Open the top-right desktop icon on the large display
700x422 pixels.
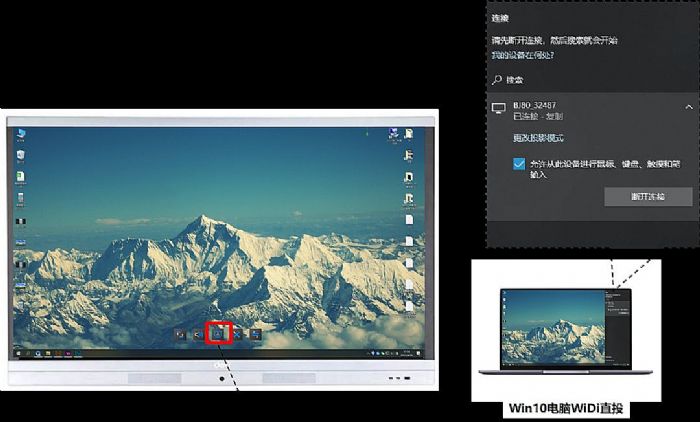click(x=408, y=135)
